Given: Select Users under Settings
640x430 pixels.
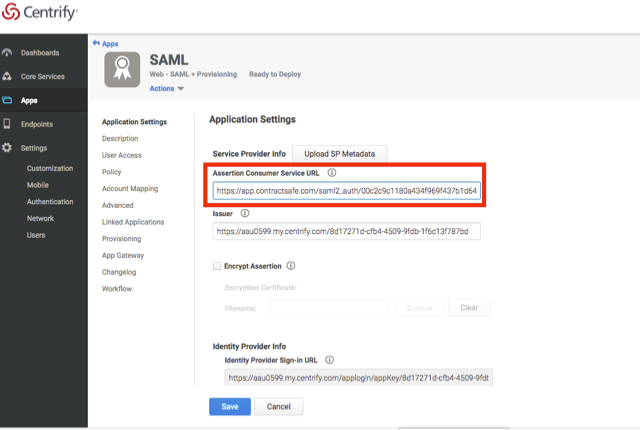Looking at the screenshot, I should pyautogui.click(x=36, y=235).
